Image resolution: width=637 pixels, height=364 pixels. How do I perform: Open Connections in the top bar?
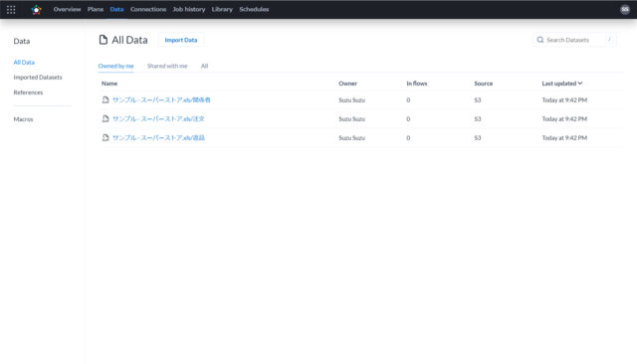point(148,9)
